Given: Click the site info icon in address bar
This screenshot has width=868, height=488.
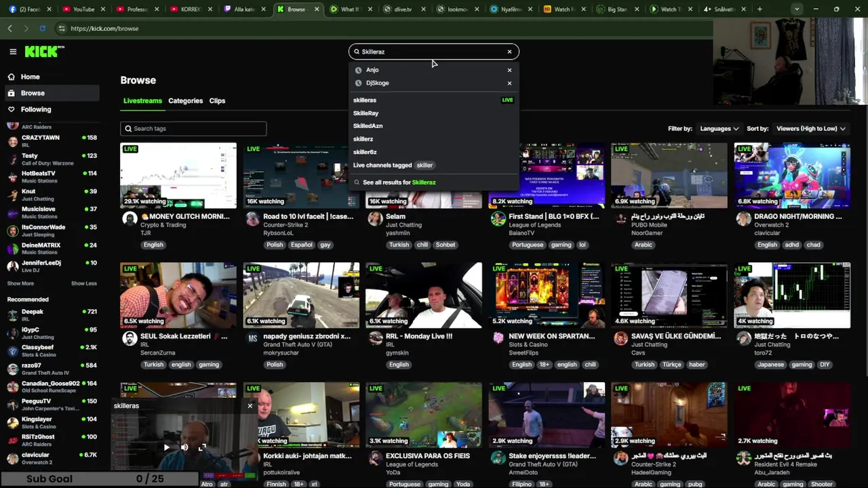Looking at the screenshot, I should pos(62,28).
